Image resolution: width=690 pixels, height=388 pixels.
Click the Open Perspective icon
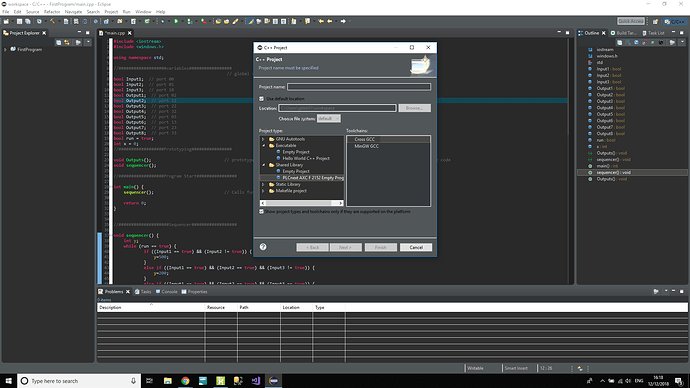click(x=655, y=21)
